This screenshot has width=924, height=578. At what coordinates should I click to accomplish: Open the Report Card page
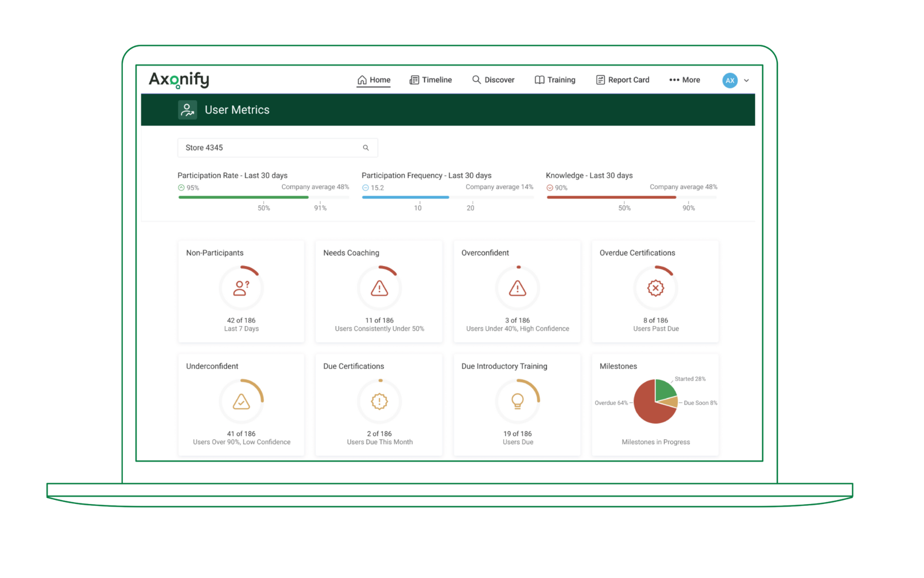point(622,80)
